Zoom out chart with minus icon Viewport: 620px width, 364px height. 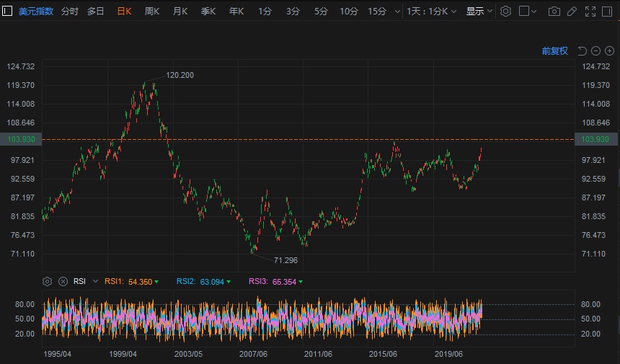point(595,50)
